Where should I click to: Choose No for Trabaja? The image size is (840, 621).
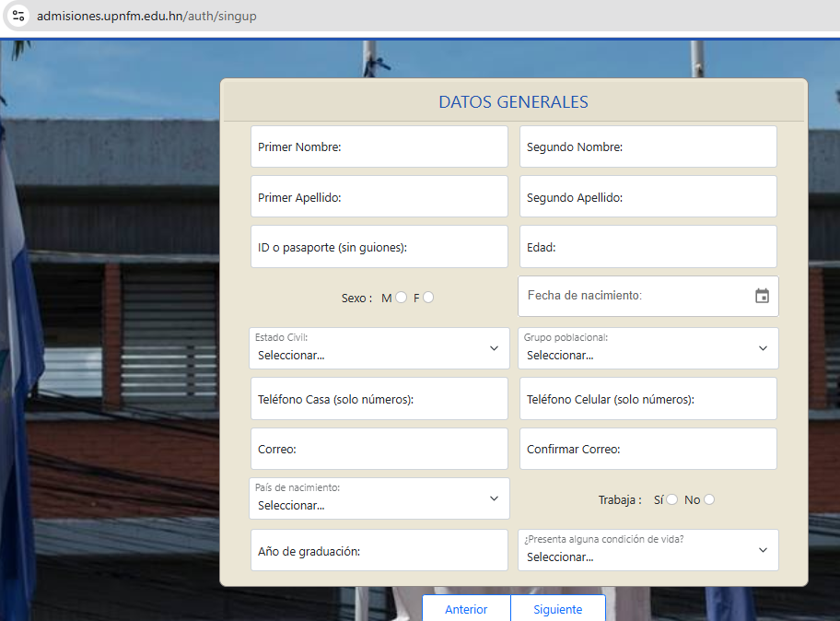tap(709, 499)
